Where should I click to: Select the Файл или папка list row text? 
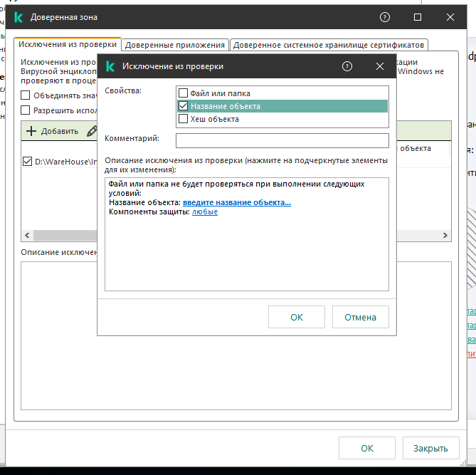click(220, 93)
